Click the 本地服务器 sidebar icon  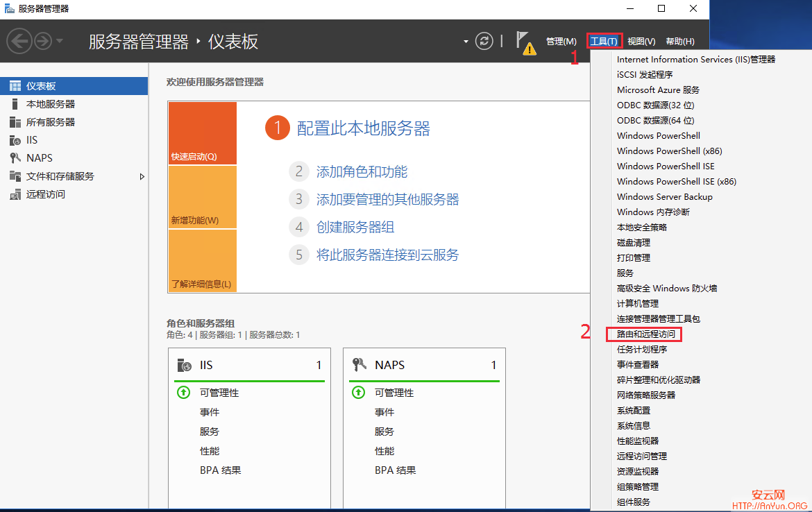[15, 104]
